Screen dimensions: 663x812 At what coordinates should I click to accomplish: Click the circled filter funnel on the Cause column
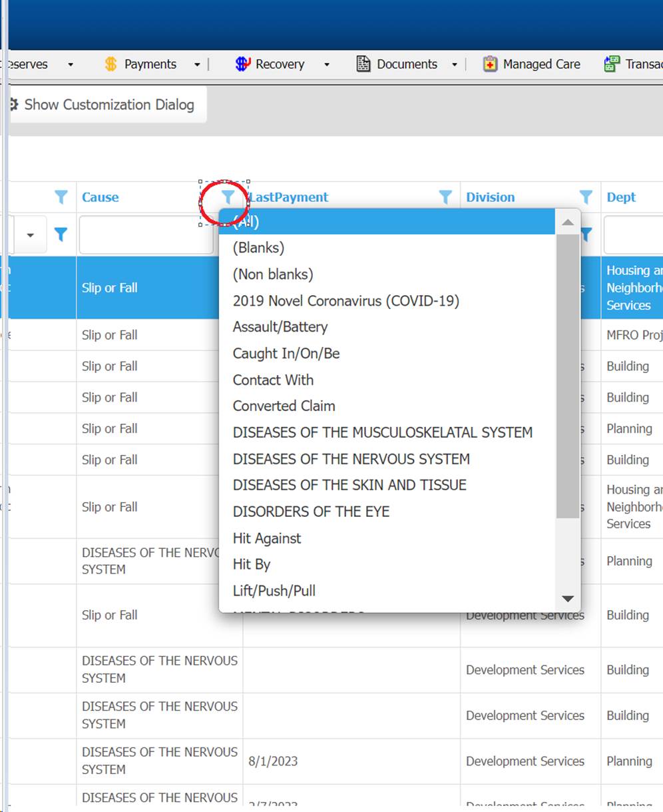(x=227, y=197)
